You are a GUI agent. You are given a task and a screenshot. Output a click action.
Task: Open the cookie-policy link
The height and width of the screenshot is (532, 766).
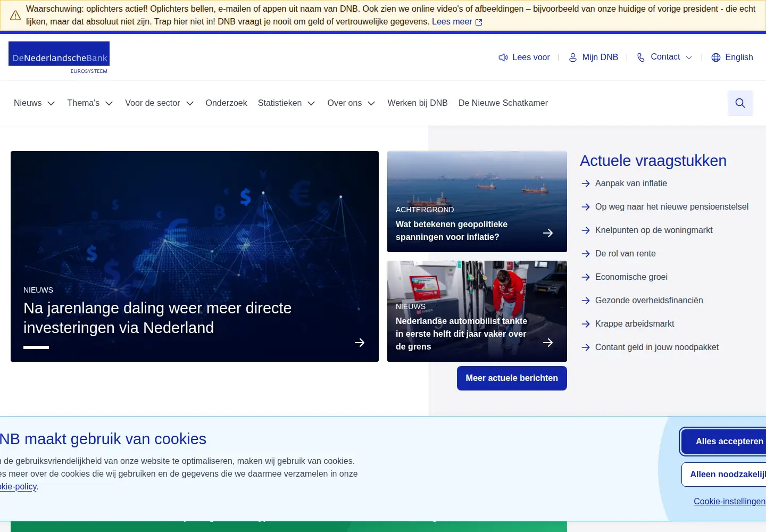click(18, 487)
